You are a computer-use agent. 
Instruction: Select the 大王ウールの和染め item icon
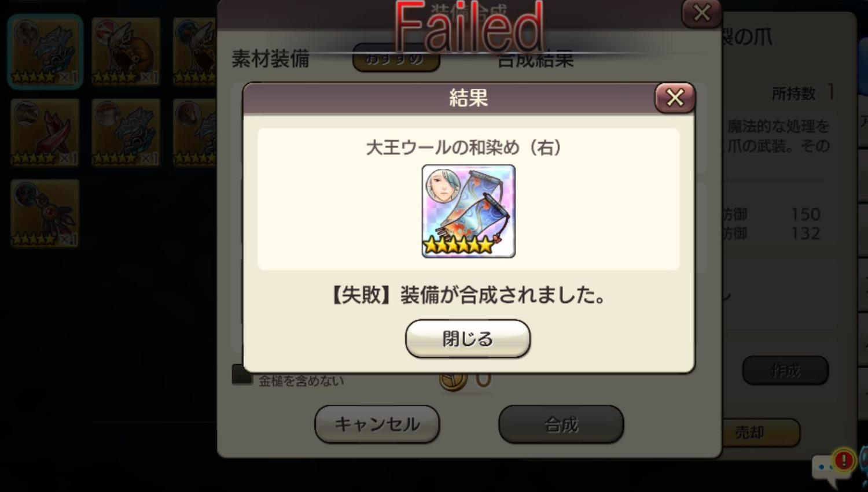[x=468, y=211]
